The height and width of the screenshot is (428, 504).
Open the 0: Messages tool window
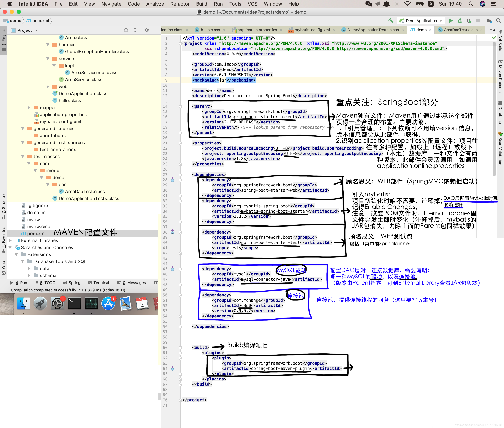coord(132,283)
